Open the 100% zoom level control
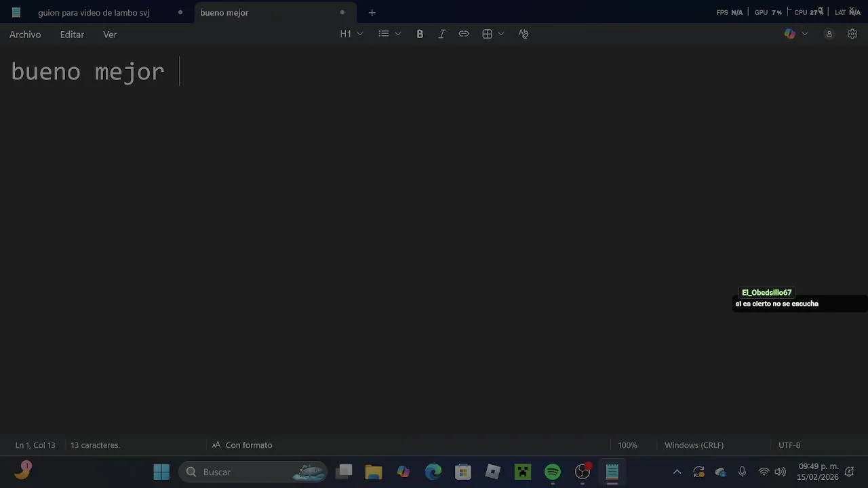Viewport: 868px width, 488px height. click(x=628, y=445)
